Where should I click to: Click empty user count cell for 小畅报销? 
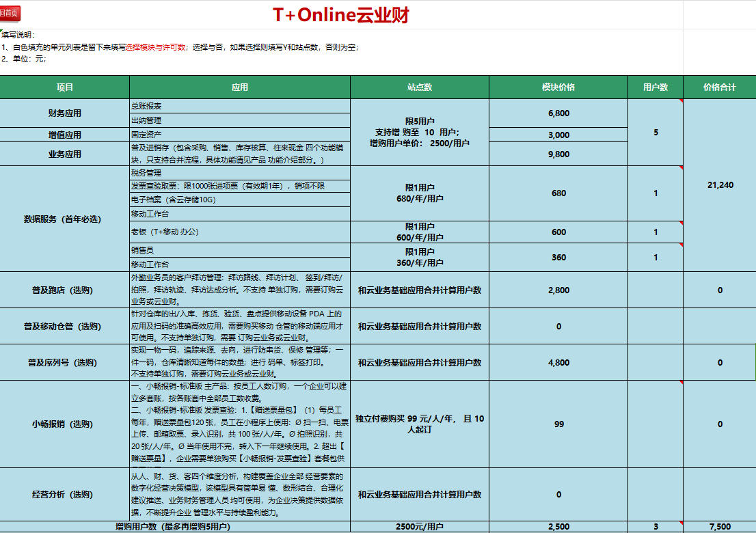(656, 424)
